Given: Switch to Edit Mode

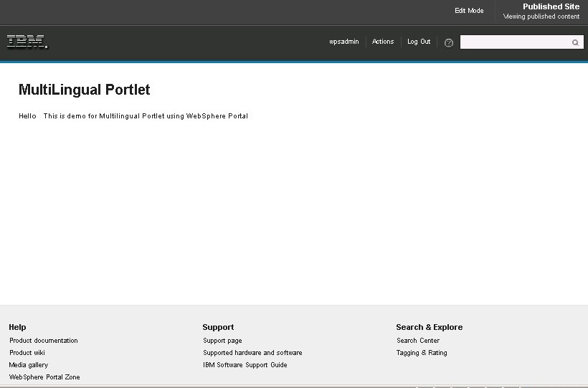Looking at the screenshot, I should point(469,11).
